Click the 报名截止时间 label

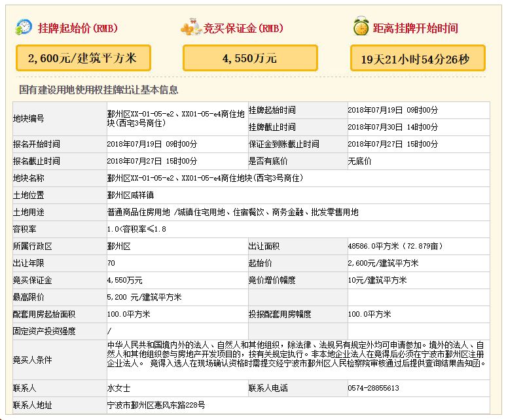coord(37,162)
